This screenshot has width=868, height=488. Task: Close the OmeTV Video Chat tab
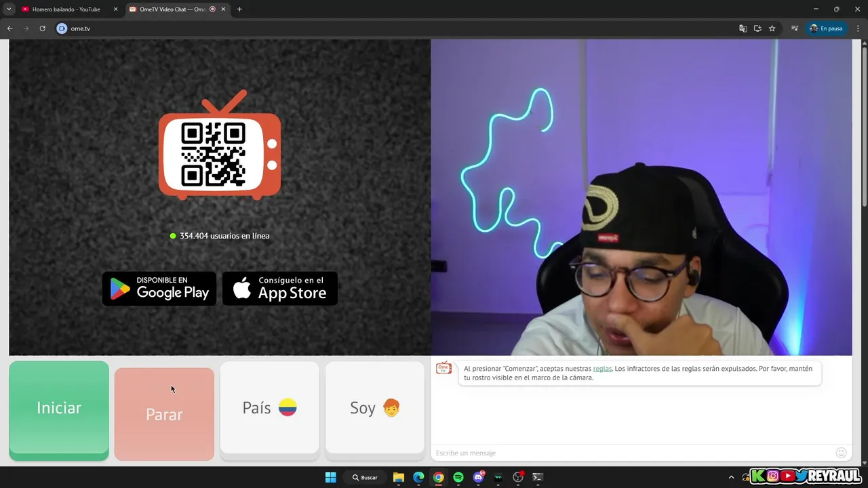[224, 9]
